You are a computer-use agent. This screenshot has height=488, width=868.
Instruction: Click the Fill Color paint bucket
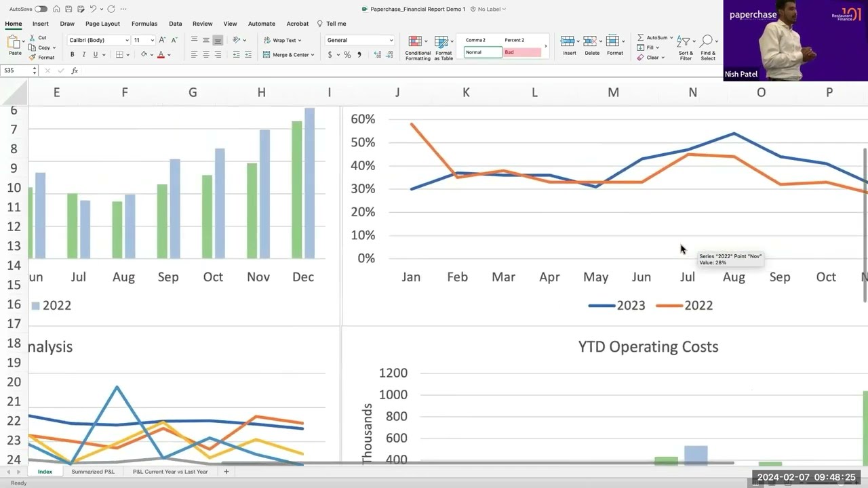[x=143, y=55]
